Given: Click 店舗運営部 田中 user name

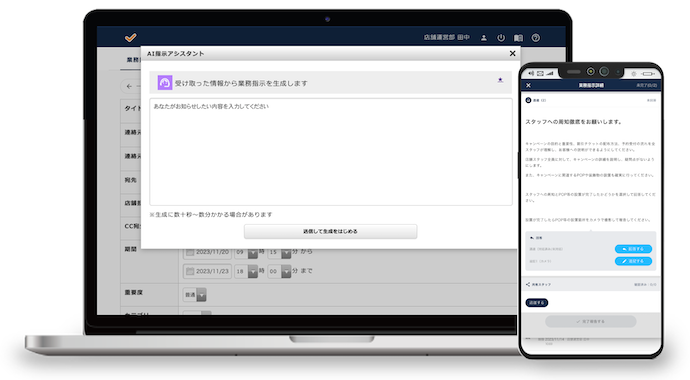Looking at the screenshot, I should click(x=446, y=38).
